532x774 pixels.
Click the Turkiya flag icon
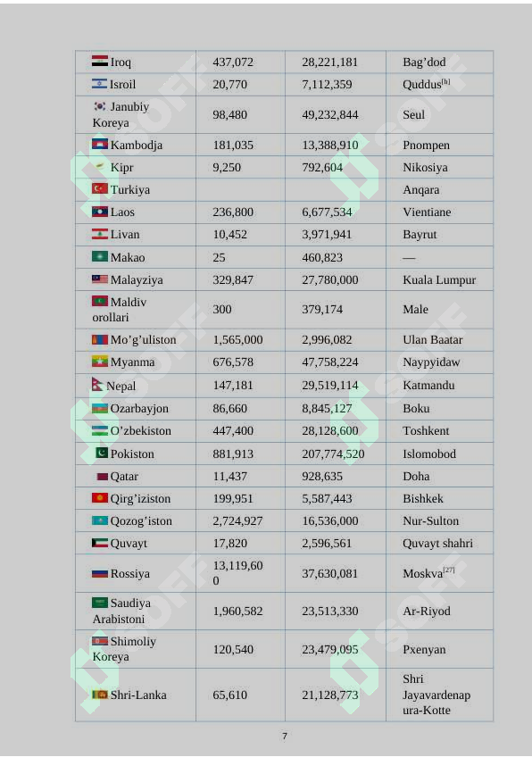click(100, 188)
